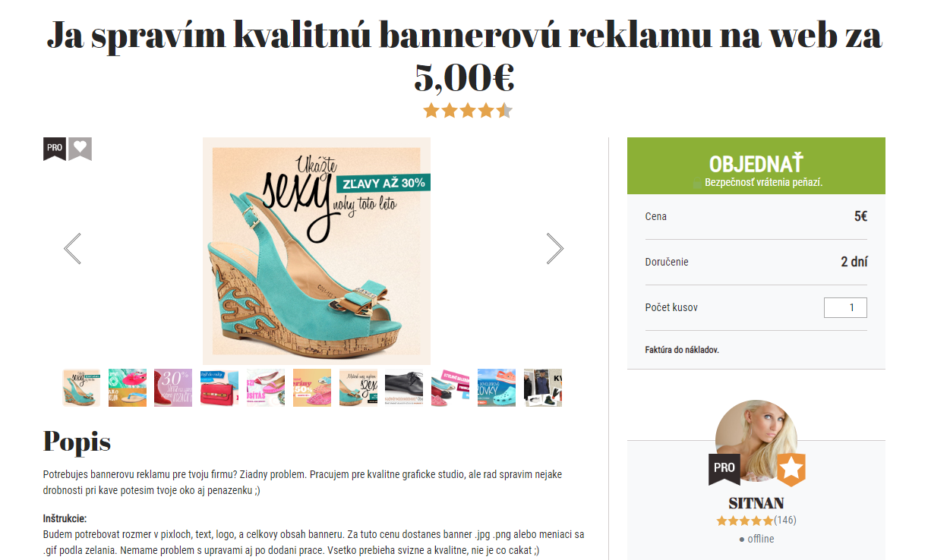Viewport: 928px width, 560px height.
Task: Open seller SITNAN's profile photo
Action: (756, 441)
